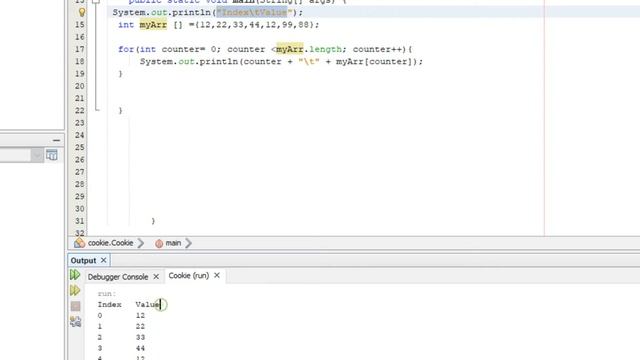Click array values {12,22,33,44,12,99,88}
The height and width of the screenshot is (360, 640).
[x=255, y=25]
